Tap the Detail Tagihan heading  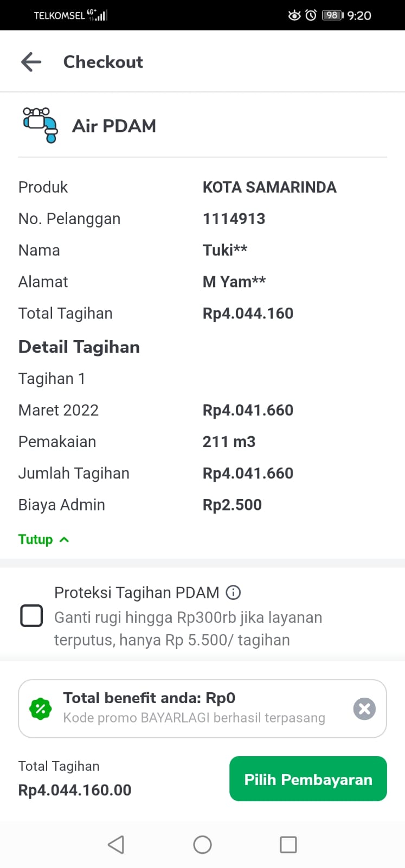[79, 347]
